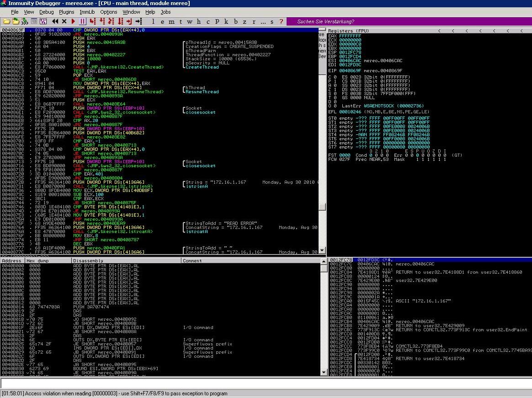Click the Trace over toolbar icon

[x=120, y=21]
